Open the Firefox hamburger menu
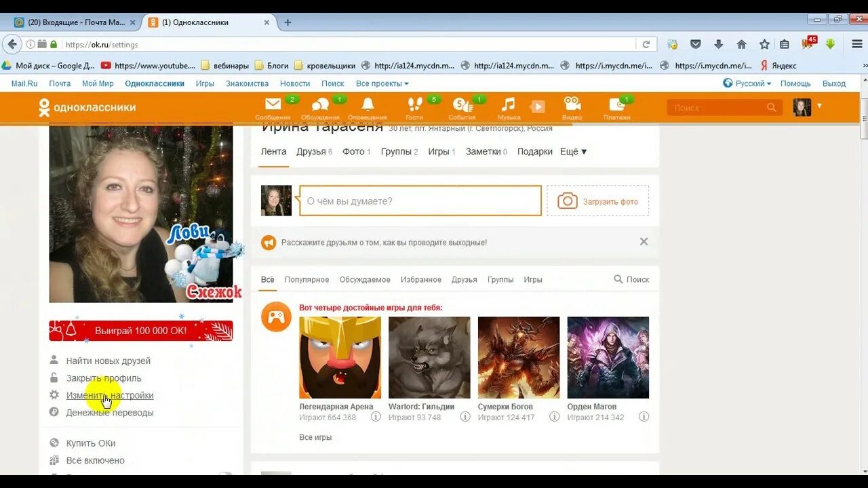 point(857,44)
